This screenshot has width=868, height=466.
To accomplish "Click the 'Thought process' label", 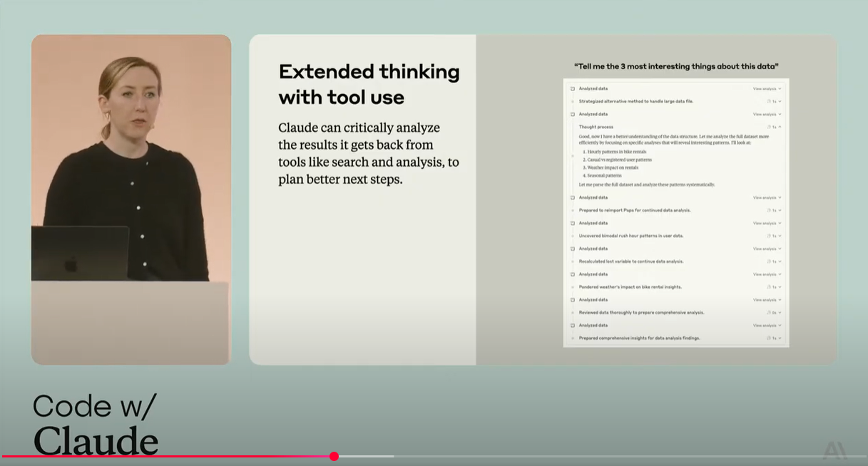I will click(x=596, y=127).
